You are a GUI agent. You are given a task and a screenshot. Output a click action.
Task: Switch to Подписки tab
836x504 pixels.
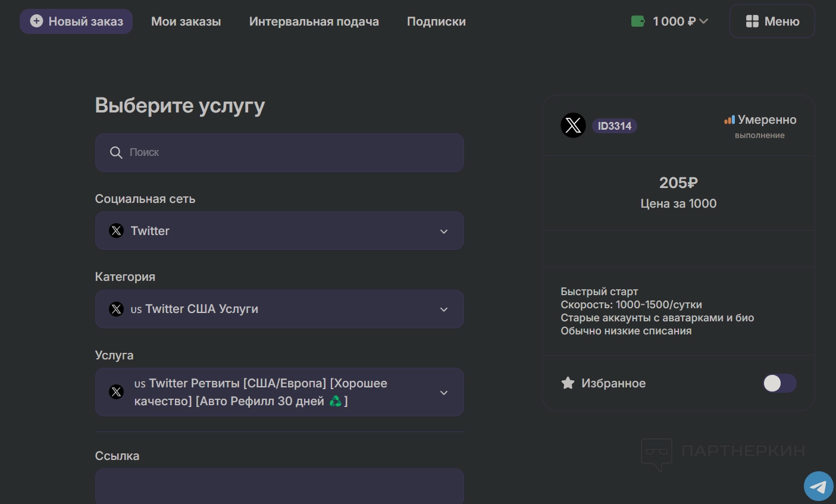pos(436,21)
